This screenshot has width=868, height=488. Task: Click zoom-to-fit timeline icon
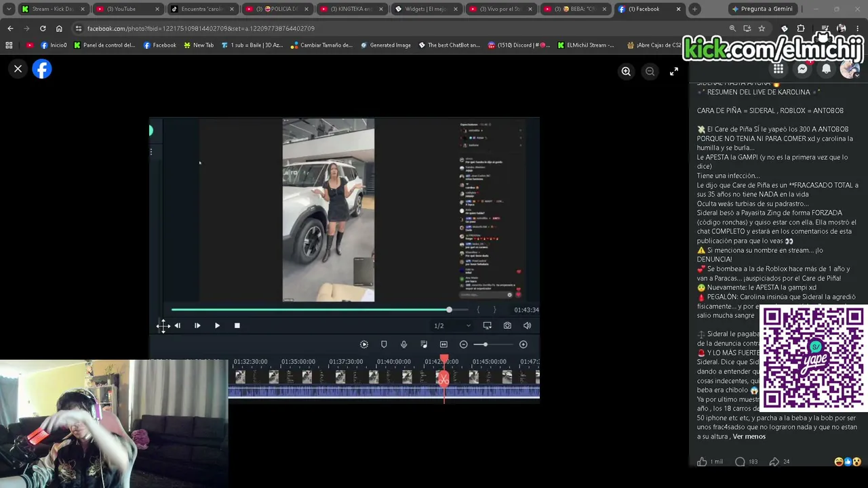click(x=443, y=345)
